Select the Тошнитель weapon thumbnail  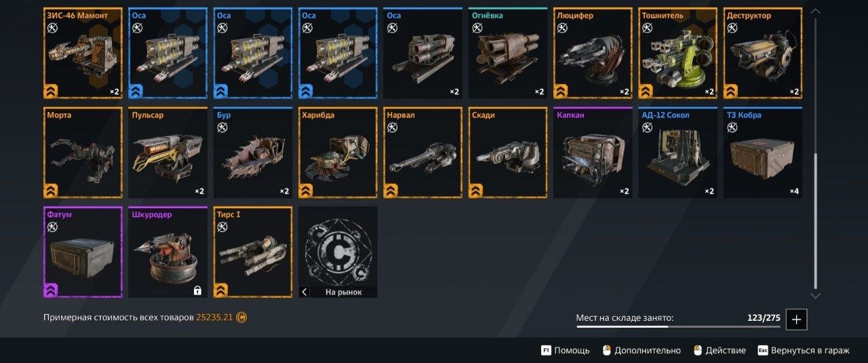677,53
